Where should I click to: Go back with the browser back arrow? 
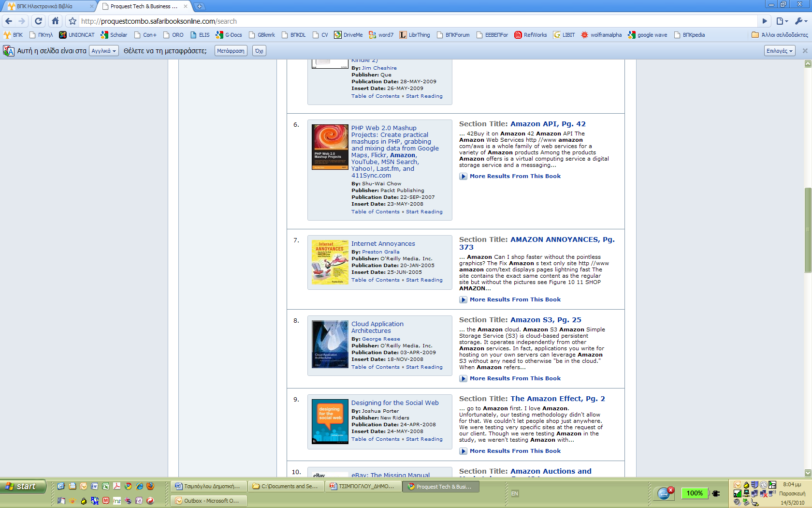9,21
